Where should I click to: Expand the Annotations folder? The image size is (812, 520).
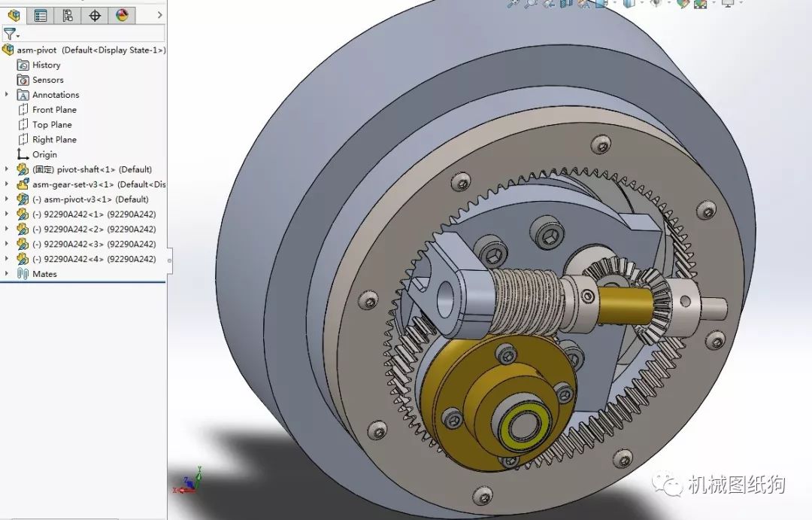pos(6,94)
